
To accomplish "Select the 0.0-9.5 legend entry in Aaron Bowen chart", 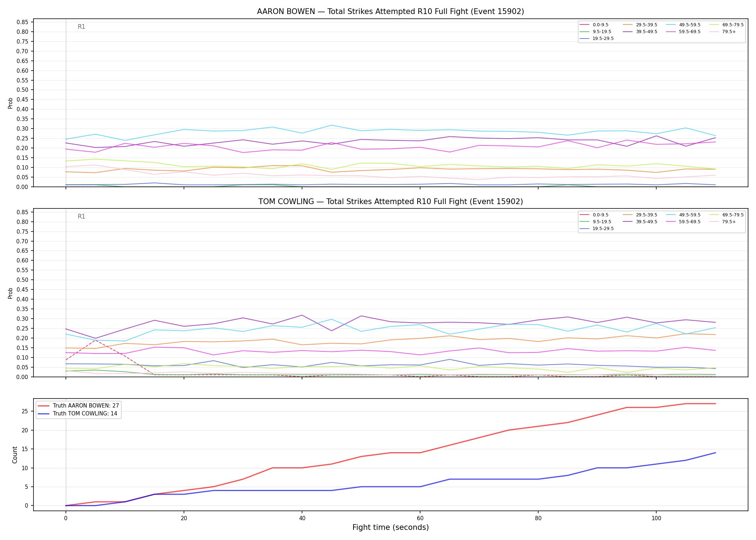I will [594, 25].
